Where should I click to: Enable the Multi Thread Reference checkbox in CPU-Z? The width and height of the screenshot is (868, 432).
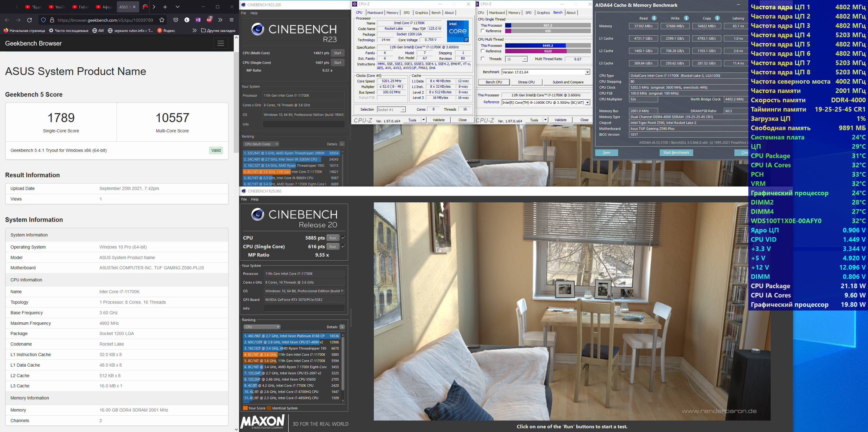(x=483, y=51)
